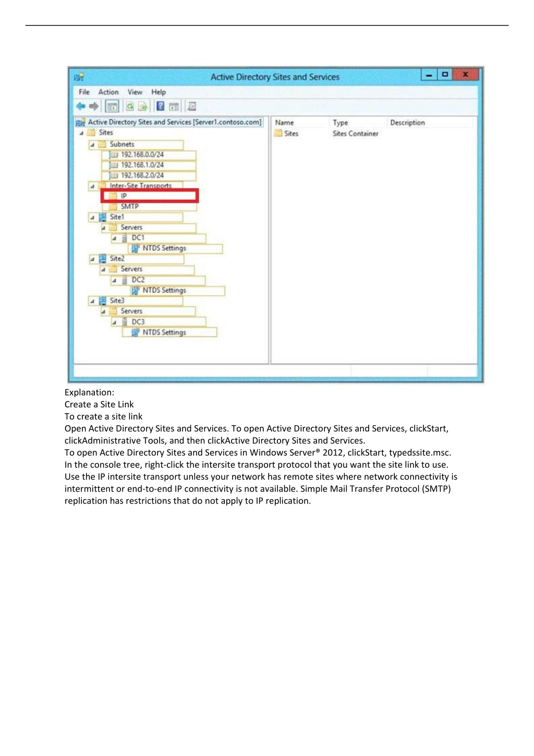Click the Sites folder icon in right pane
The width and height of the screenshot is (534, 756).
(278, 134)
